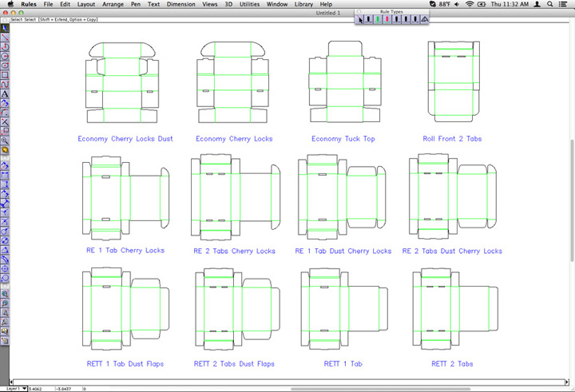Click the Economy Tuck Top label
The height and width of the screenshot is (392, 575).
[x=343, y=139]
